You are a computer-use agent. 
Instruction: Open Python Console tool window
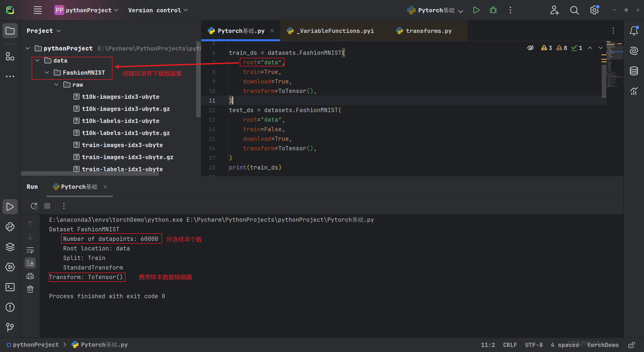pos(10,227)
